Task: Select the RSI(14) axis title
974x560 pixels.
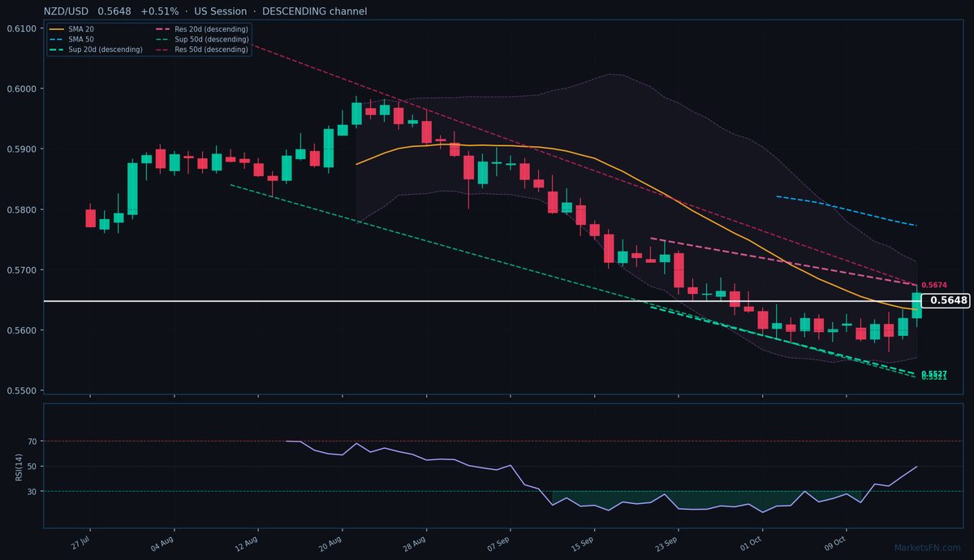Action: click(x=19, y=466)
